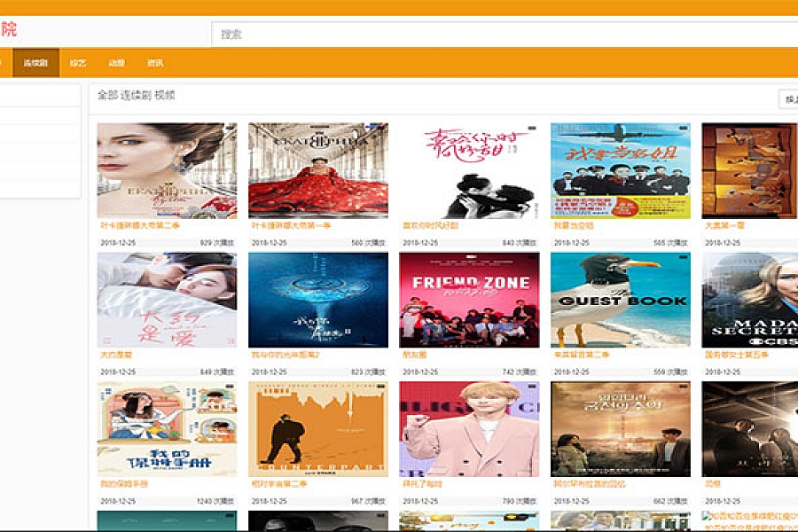Open the 连续剧 navigation tab
The image size is (798, 532).
click(x=35, y=63)
